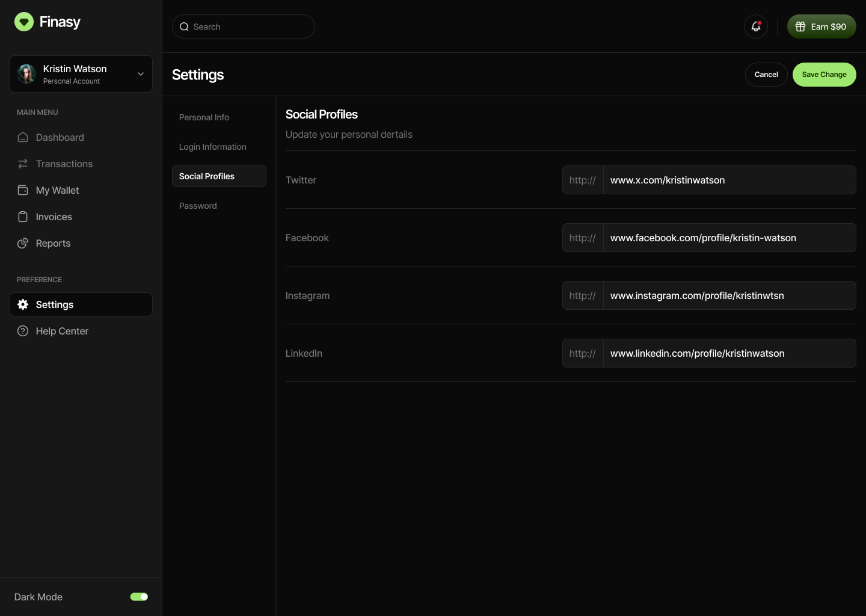The height and width of the screenshot is (616, 866).
Task: Expand the Kristin Watson account chevron
Action: tap(141, 74)
